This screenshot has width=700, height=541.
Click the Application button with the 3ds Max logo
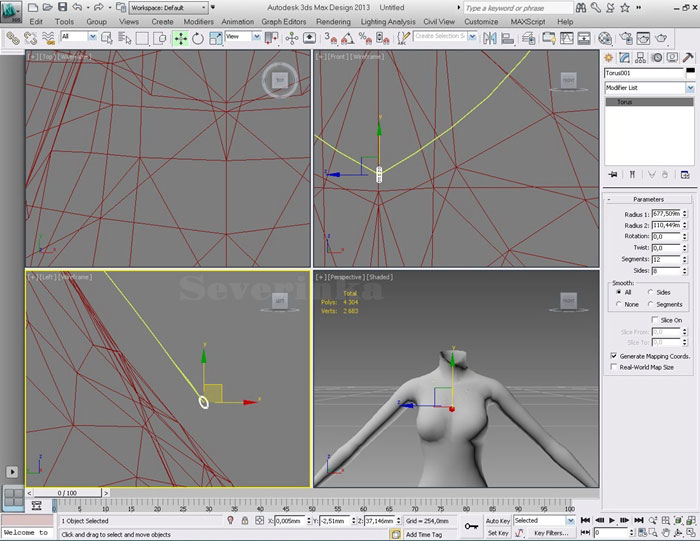[x=11, y=11]
